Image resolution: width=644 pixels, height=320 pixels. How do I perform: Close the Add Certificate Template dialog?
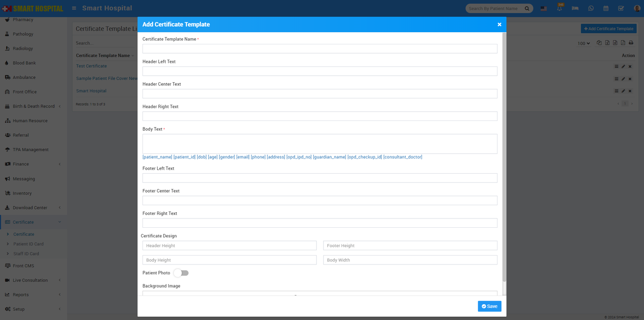coord(499,25)
